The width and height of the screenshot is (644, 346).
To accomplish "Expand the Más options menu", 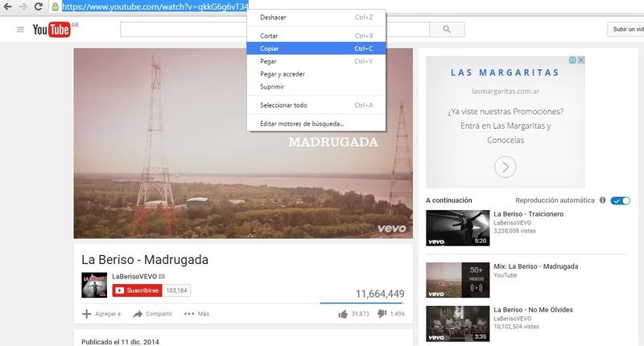I will pos(190,314).
